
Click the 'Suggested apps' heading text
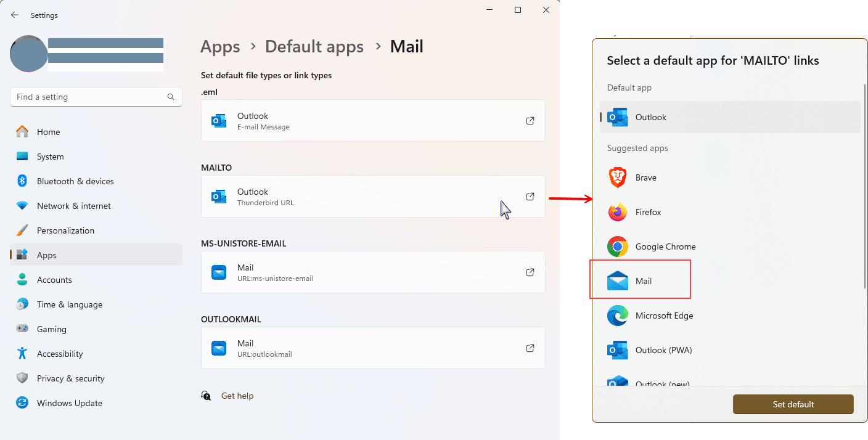pyautogui.click(x=637, y=148)
